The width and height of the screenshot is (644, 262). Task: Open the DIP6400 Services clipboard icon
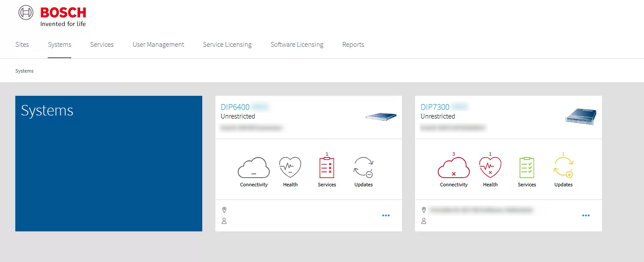tap(327, 168)
